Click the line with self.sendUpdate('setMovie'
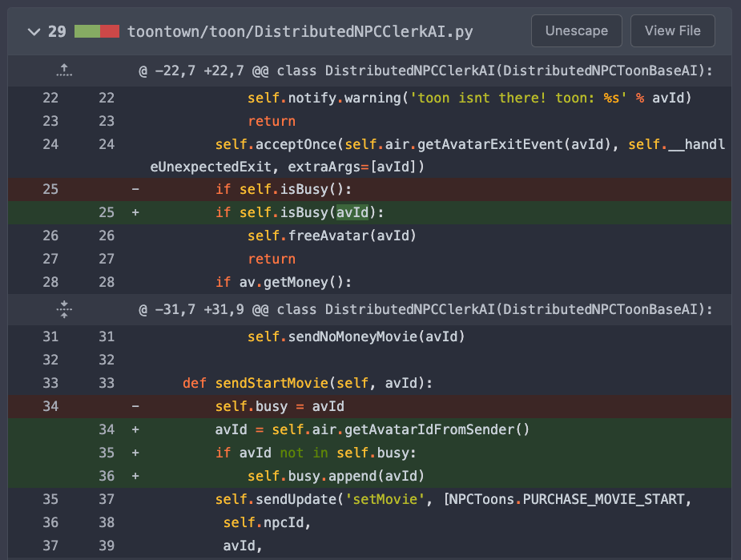741x560 pixels. pos(453,499)
